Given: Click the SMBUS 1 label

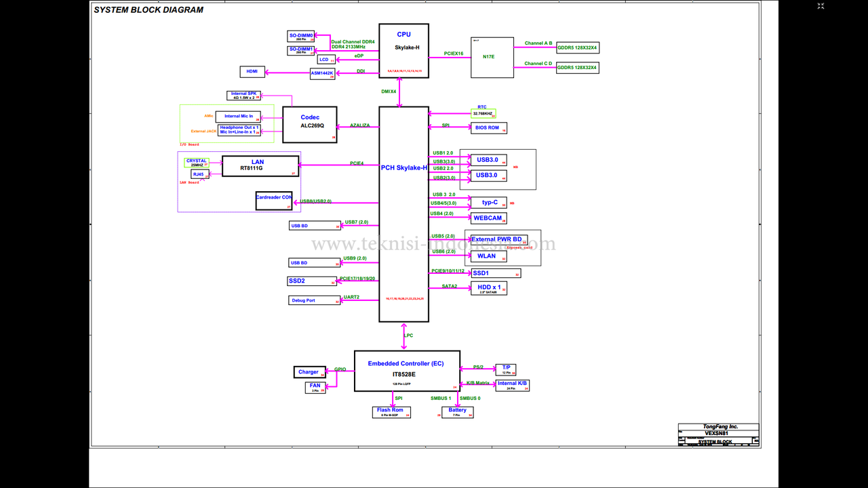Looking at the screenshot, I should [441, 399].
